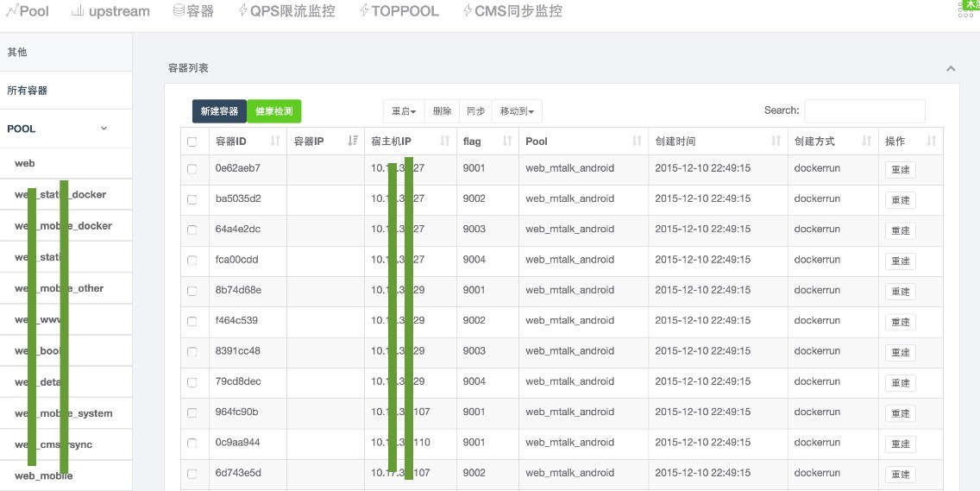The image size is (980, 491).
Task: Sort by Pool column sort icon
Action: tap(637, 142)
